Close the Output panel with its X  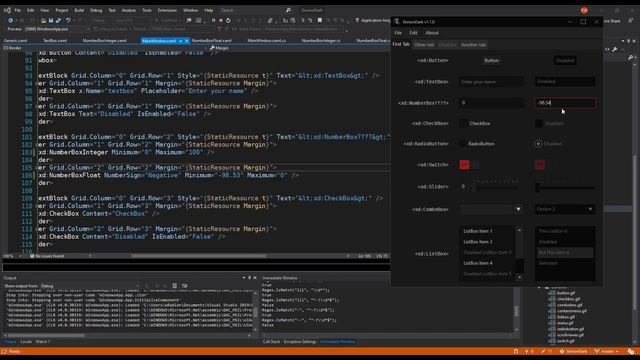pos(255,278)
